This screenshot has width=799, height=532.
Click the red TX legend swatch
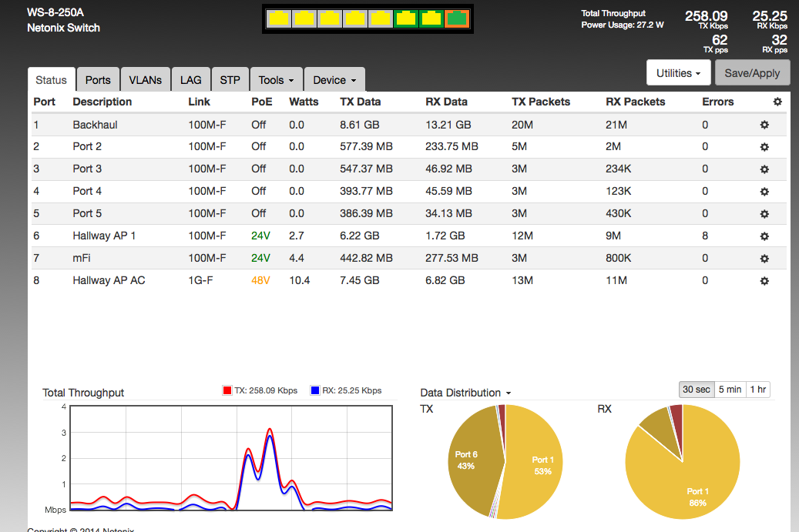click(227, 390)
